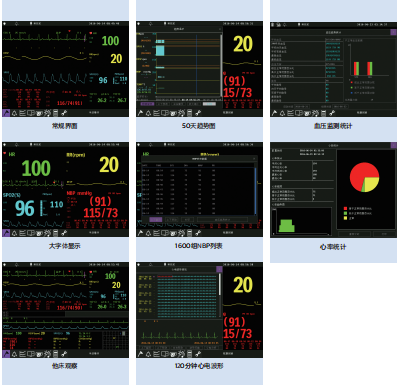
Task: Click the wrench icon in 120分钟心电波形 toolbar
Action: click(x=198, y=354)
